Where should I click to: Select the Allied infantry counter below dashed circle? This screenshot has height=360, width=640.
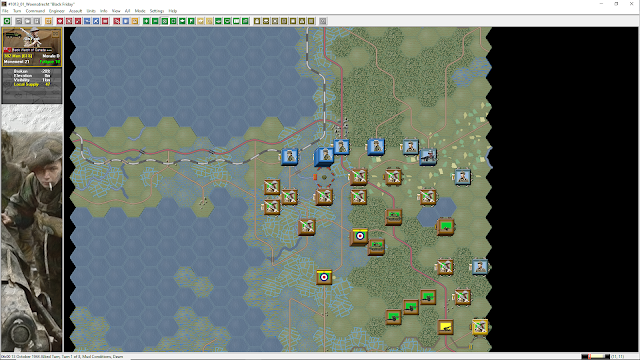click(x=324, y=197)
